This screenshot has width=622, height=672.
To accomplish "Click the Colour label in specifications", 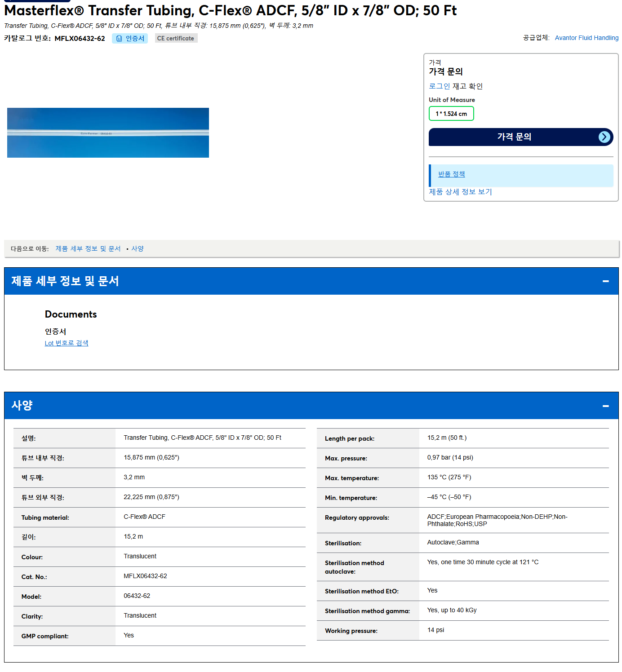I will (x=32, y=557).
